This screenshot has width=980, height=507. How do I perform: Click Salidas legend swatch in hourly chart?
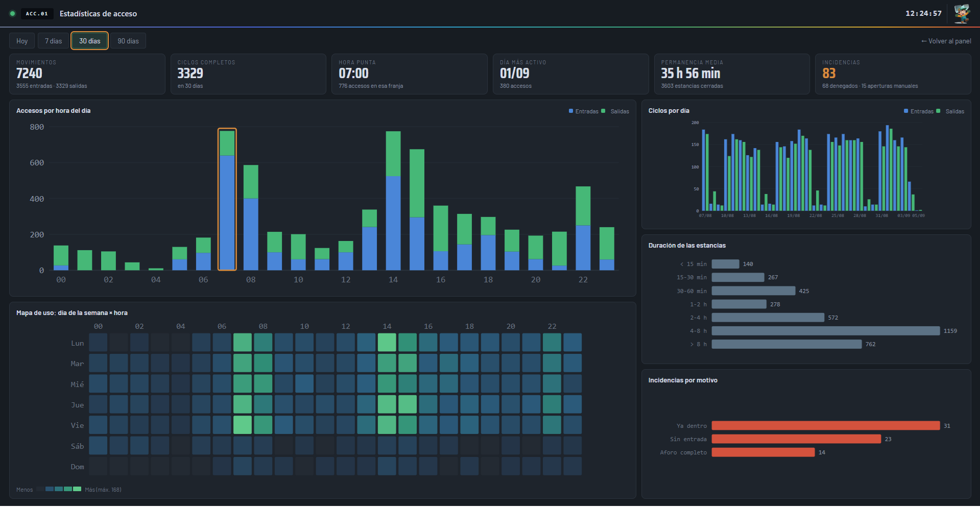pyautogui.click(x=603, y=111)
